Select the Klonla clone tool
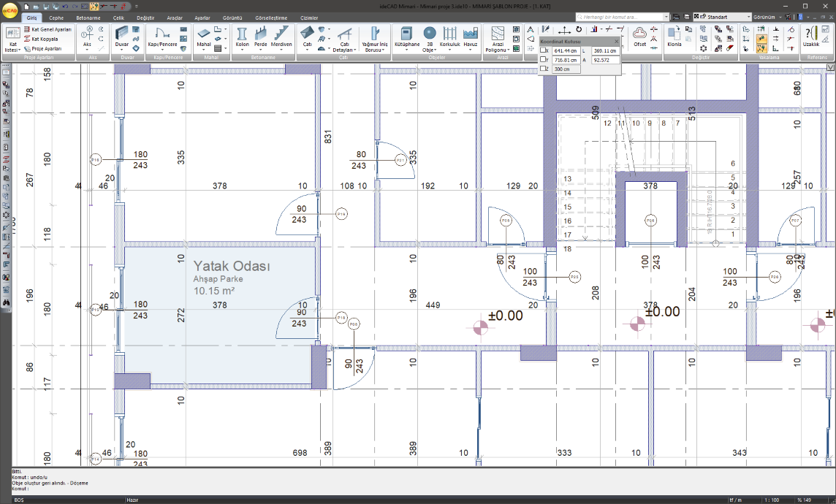Image resolution: width=836 pixels, height=504 pixels. pyautogui.click(x=674, y=35)
